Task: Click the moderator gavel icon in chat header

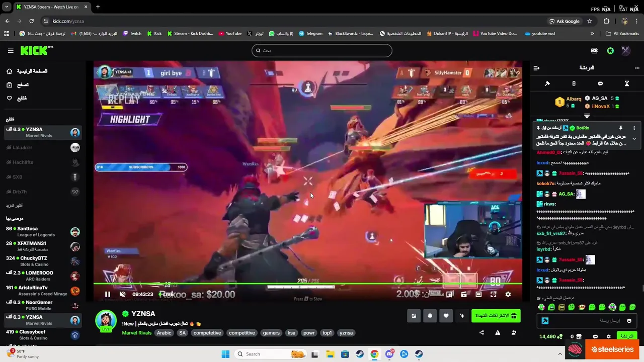Action: click(x=547, y=83)
